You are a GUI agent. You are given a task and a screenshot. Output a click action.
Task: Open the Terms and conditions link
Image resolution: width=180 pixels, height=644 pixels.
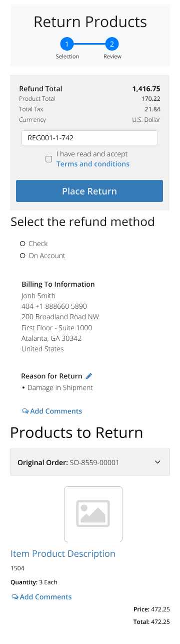click(93, 164)
